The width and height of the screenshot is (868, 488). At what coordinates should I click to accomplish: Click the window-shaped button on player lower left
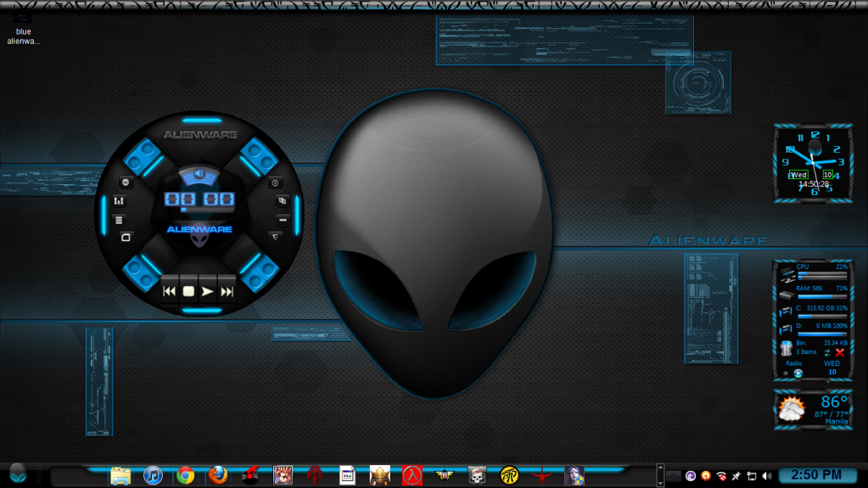126,237
